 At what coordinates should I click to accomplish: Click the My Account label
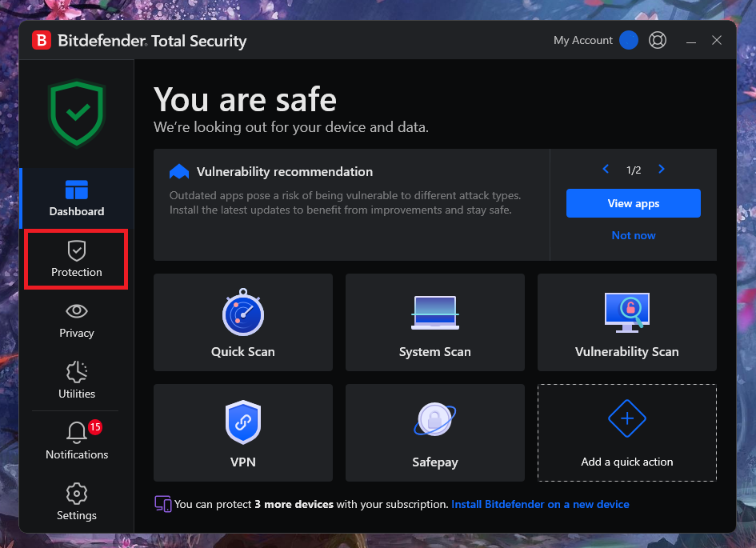[583, 41]
